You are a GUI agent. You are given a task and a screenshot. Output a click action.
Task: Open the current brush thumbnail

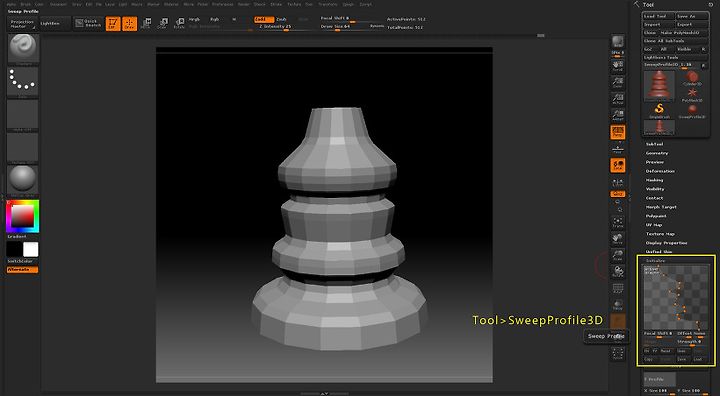click(23, 49)
